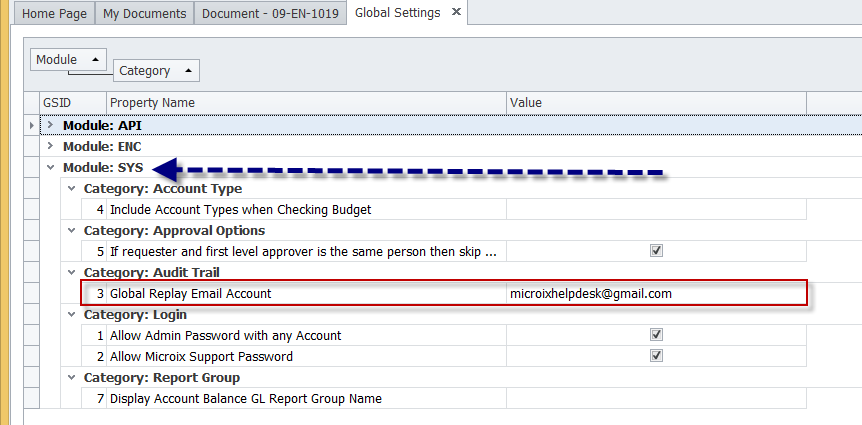Toggle Allow Microix Support Password checkbox
Viewport: 862px width, 425px height.
click(x=656, y=356)
